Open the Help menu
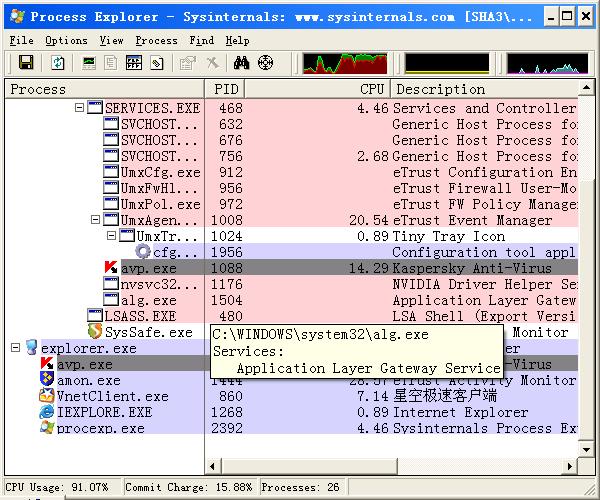The height and width of the screenshot is (500, 600). point(237,40)
